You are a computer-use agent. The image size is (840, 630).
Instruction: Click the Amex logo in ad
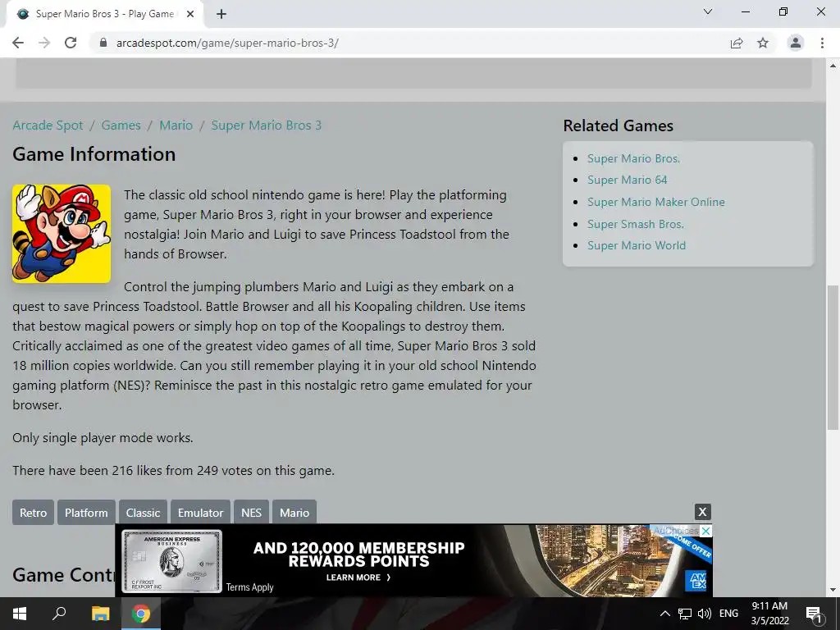(x=696, y=581)
